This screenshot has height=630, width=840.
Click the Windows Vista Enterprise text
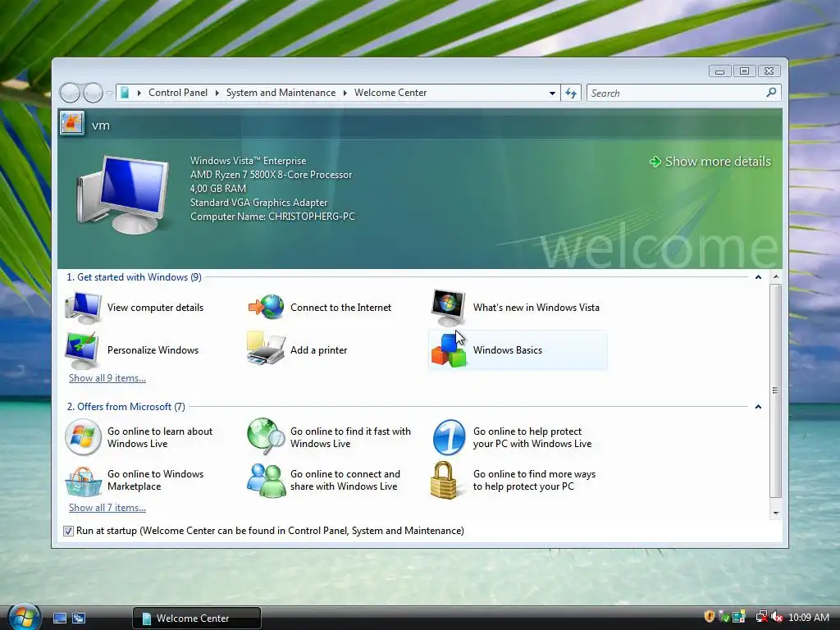248,161
